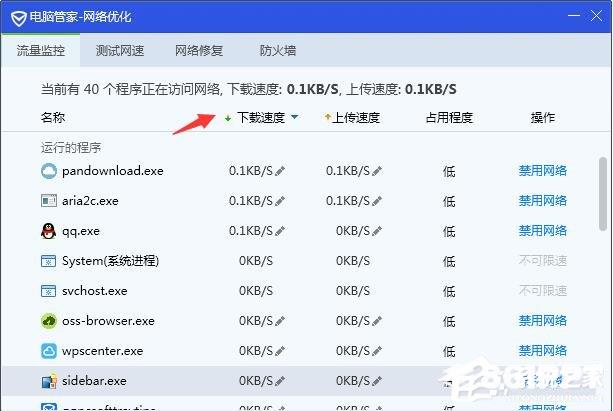Screen dimensions: 613x411
Task: Click the 操作 column header
Action: [543, 117]
